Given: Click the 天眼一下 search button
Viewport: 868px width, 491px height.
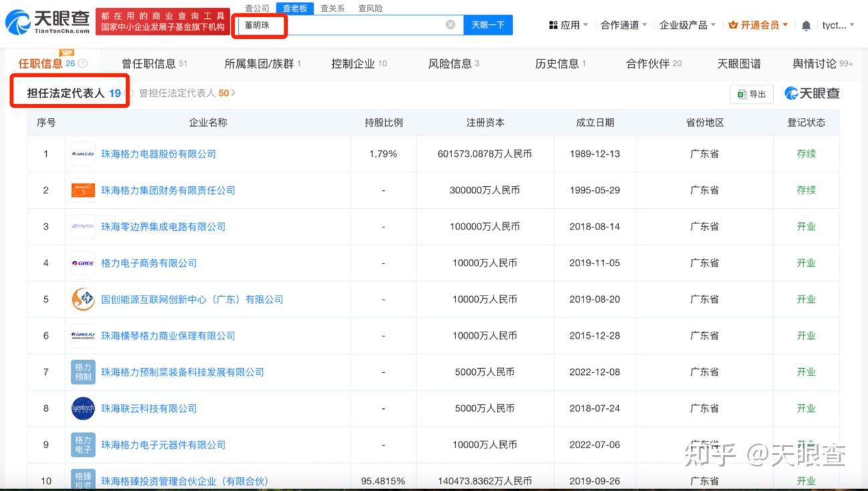Looking at the screenshot, I should [488, 25].
